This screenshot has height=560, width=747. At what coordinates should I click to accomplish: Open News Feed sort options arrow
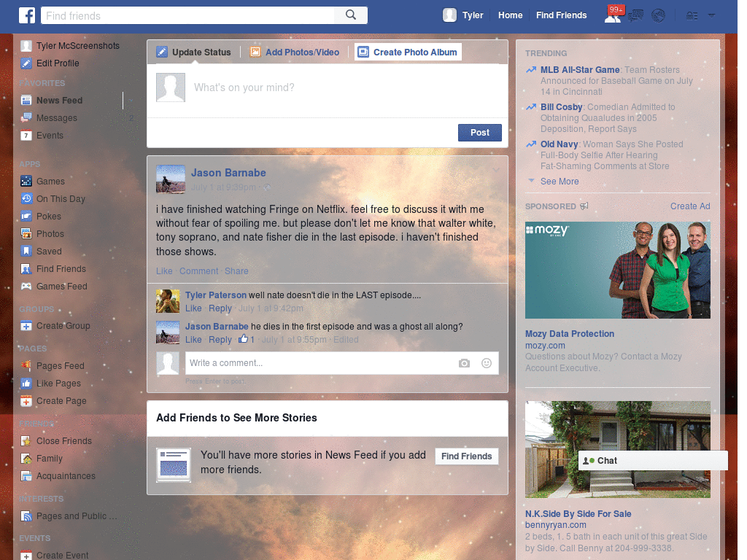point(130,101)
